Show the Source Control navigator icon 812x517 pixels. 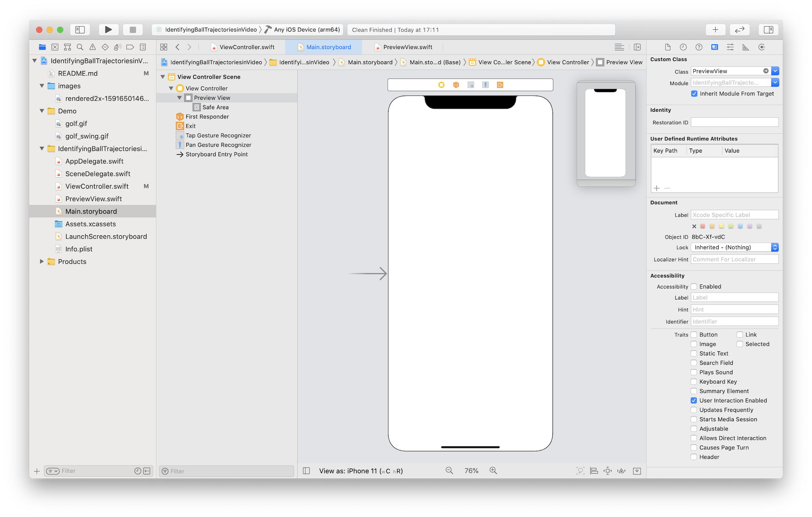pos(55,47)
